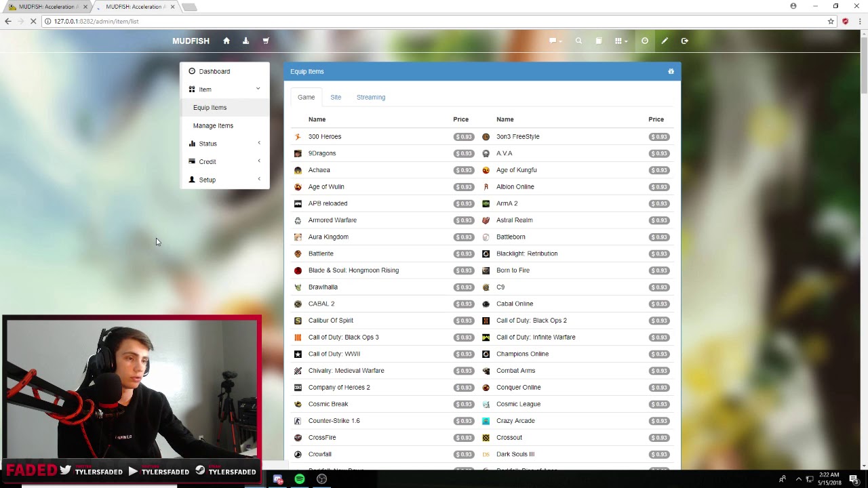Switch to the Site tab
Image resolution: width=868 pixels, height=488 pixels.
click(336, 97)
